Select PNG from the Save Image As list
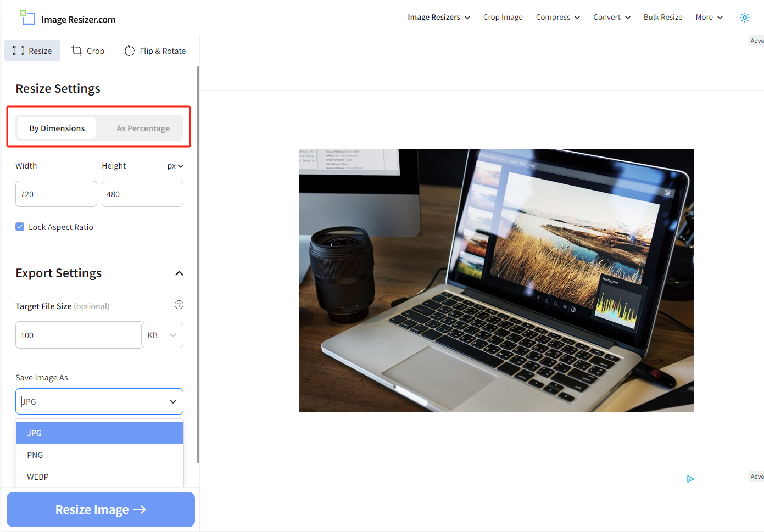 coord(35,455)
